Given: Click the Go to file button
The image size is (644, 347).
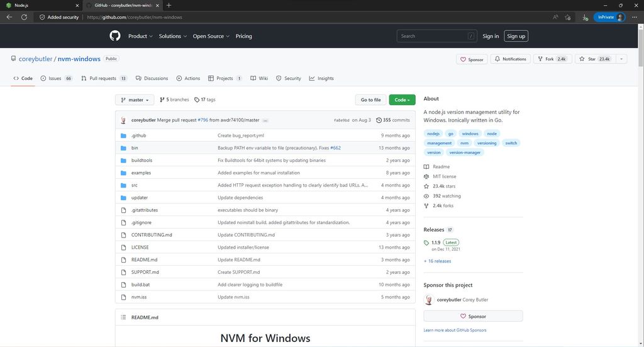Looking at the screenshot, I should (370, 100).
